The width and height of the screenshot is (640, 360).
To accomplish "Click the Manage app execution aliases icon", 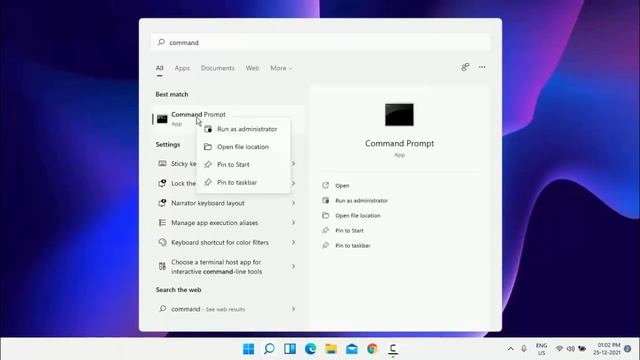I will pos(162,222).
